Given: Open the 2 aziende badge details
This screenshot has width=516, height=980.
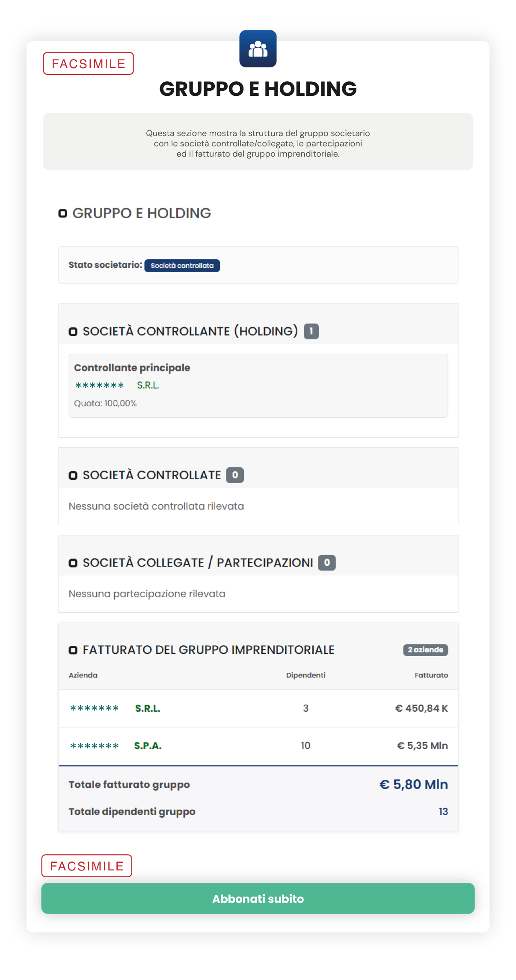Looking at the screenshot, I should 425,650.
